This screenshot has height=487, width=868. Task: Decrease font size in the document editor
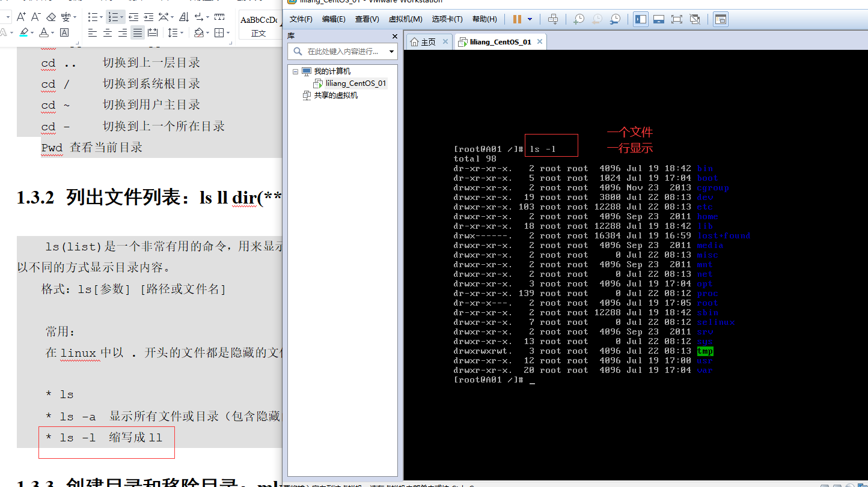pos(35,17)
